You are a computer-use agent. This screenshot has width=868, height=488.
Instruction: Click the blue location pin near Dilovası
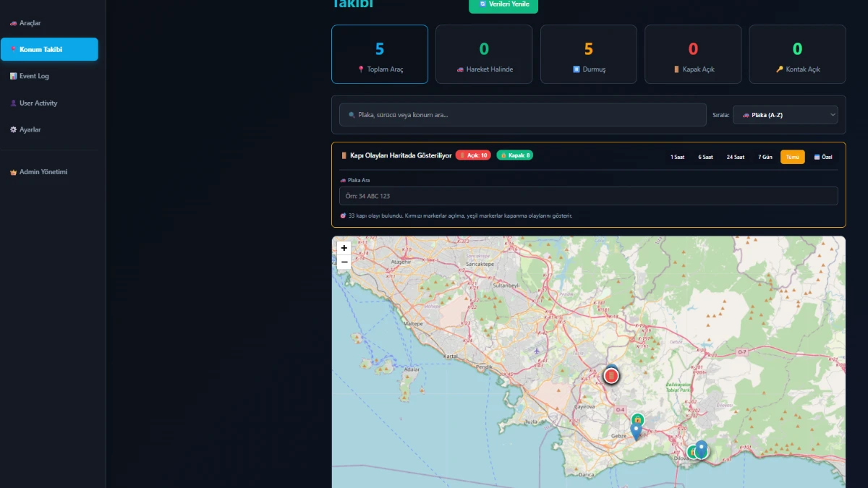[702, 448]
